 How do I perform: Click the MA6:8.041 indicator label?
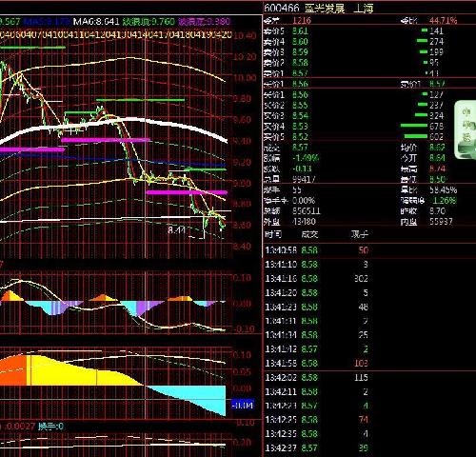96,22
